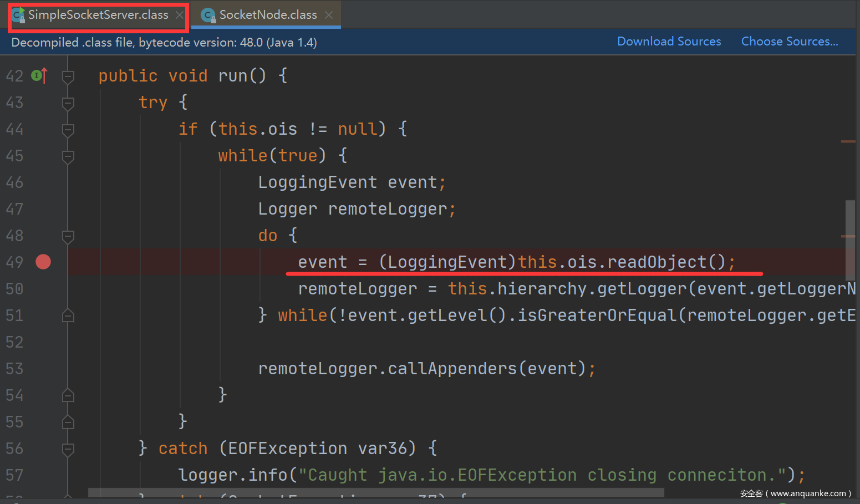Viewport: 860px width, 504px height.
Task: Close the SocketNode.class tab
Action: pos(329,15)
